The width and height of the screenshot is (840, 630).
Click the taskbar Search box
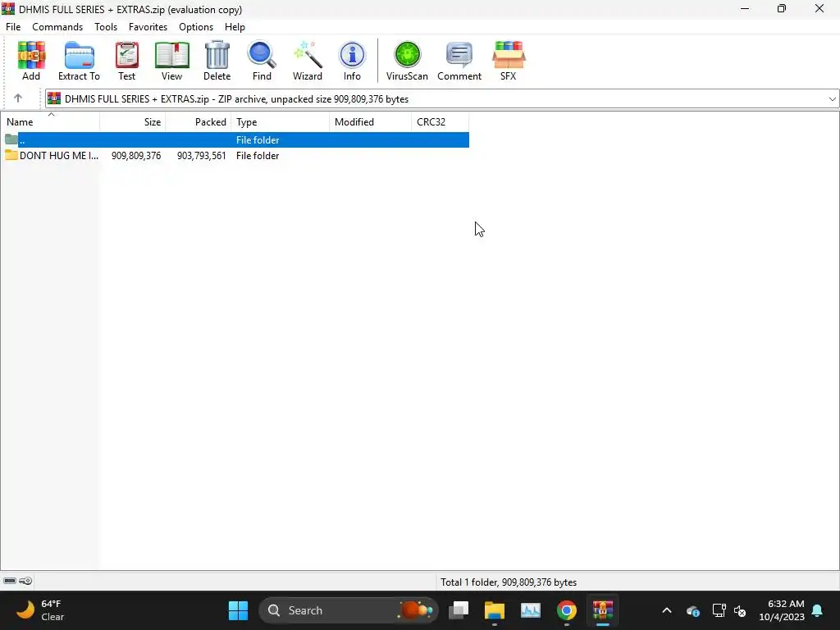[x=348, y=610]
